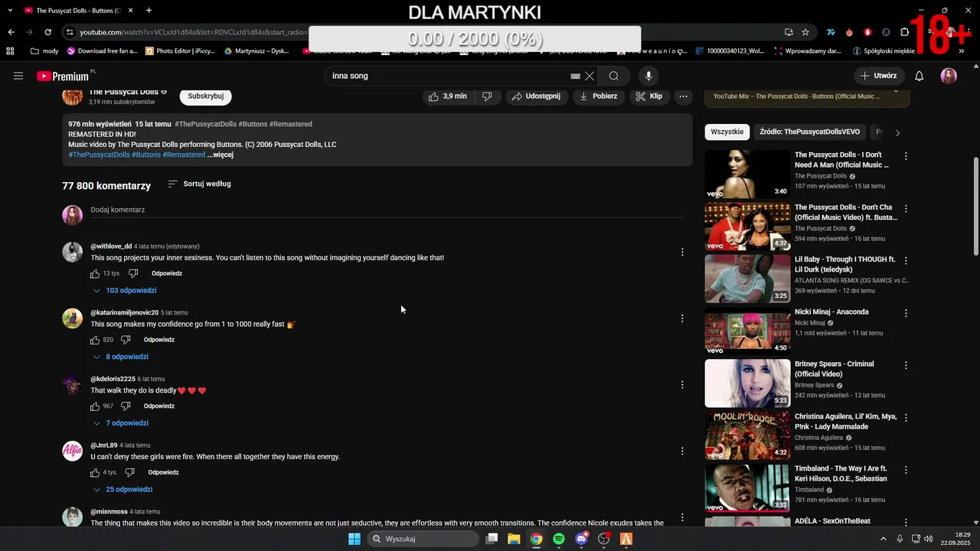This screenshot has height=551, width=980.
Task: Clear the search box text
Action: click(590, 76)
